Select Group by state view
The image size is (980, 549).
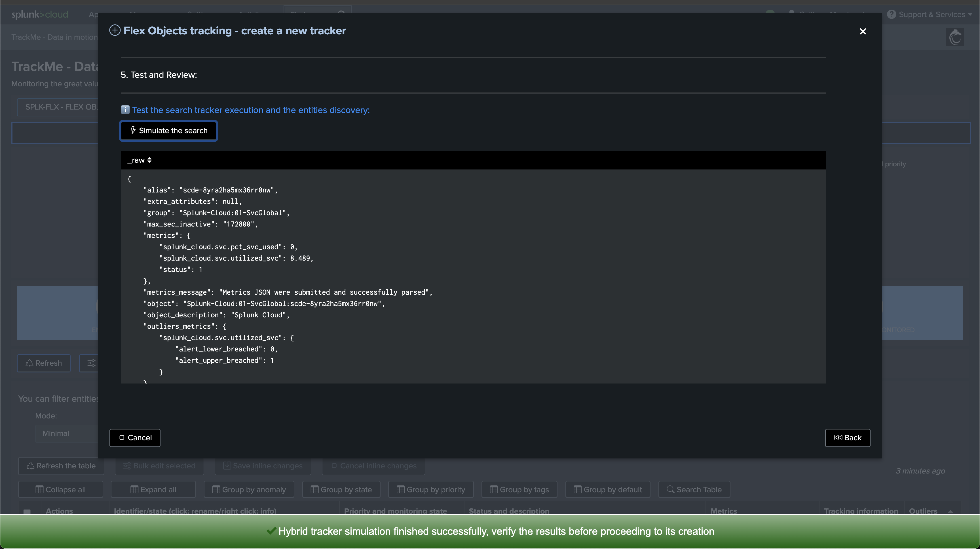(341, 490)
